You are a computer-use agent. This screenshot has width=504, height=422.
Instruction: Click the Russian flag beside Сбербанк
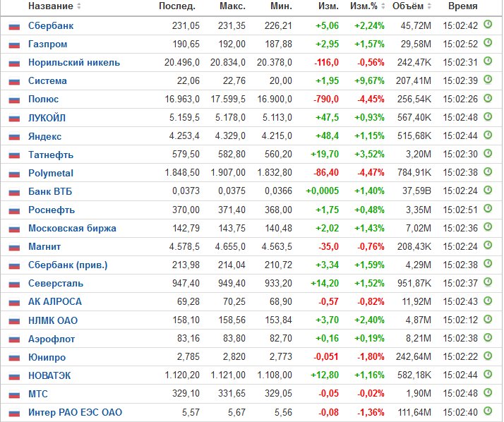(x=14, y=26)
